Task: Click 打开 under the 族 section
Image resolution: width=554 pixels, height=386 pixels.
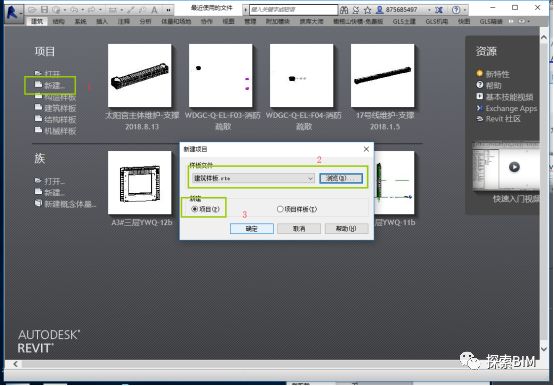Action: (50, 181)
